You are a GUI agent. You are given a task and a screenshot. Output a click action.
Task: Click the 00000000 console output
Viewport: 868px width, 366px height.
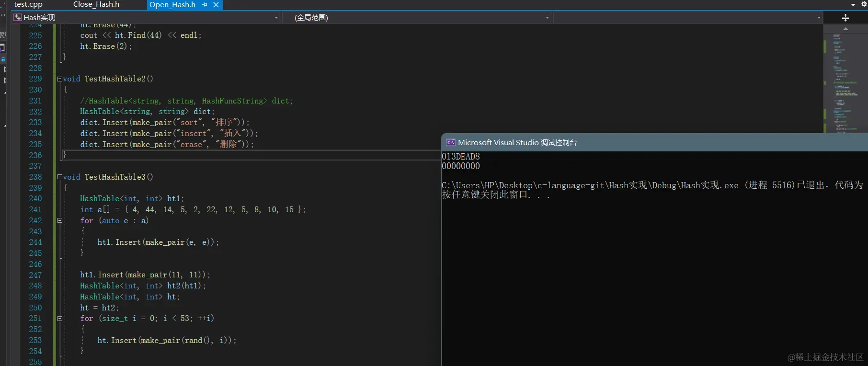click(x=461, y=166)
